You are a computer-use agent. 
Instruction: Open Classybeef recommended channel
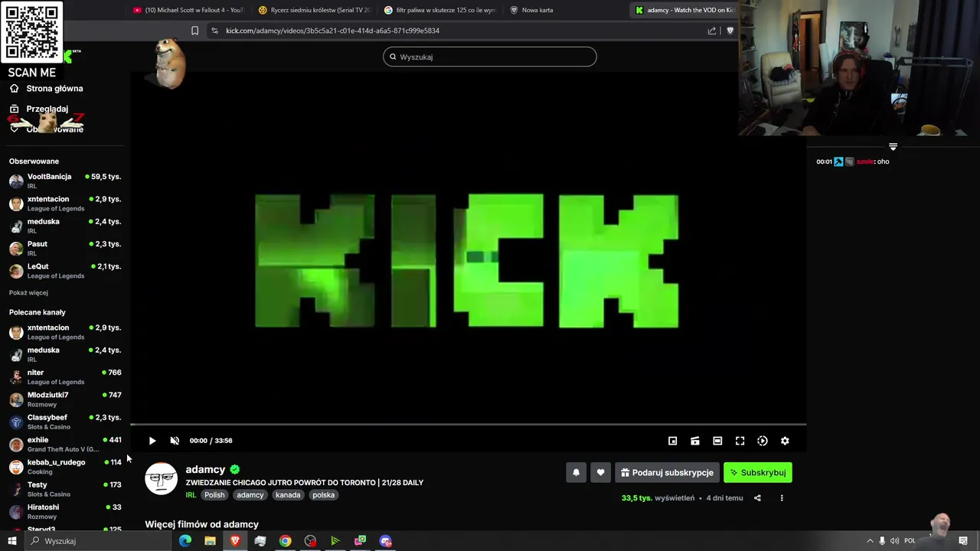65,422
